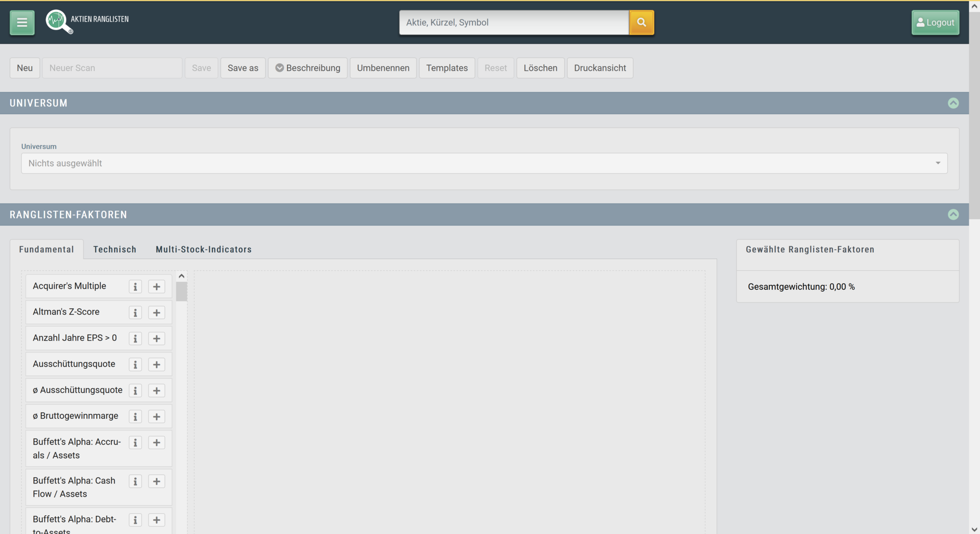Open the hamburger menu
The image size is (980, 534).
[x=22, y=23]
